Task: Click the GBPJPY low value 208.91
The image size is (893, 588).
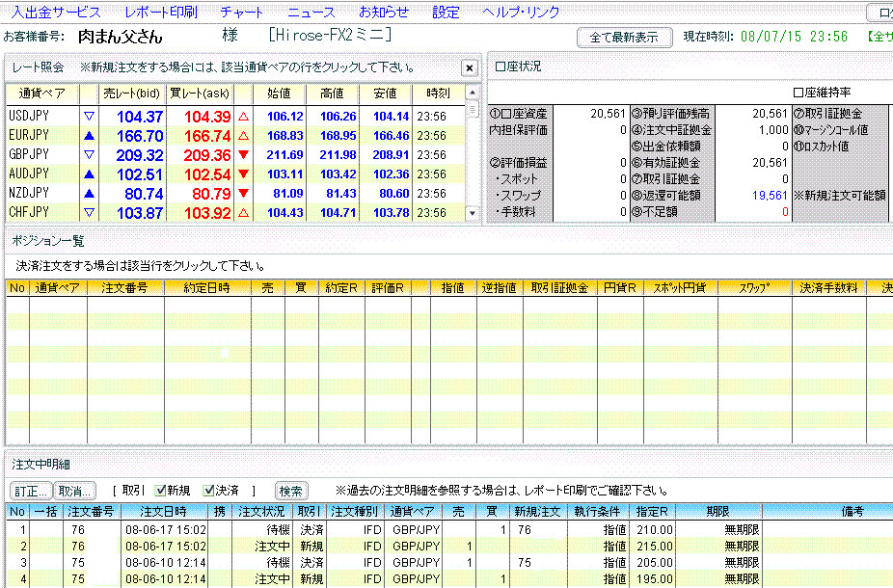Action: click(392, 155)
